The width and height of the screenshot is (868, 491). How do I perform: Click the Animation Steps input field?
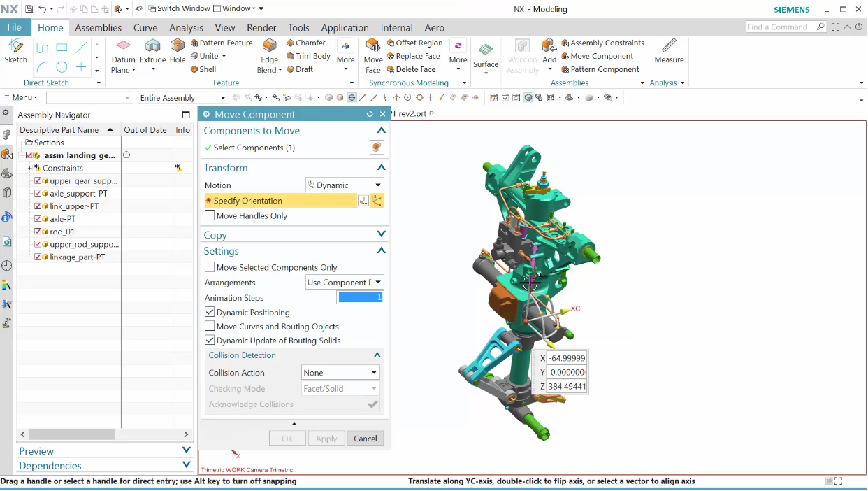click(360, 298)
